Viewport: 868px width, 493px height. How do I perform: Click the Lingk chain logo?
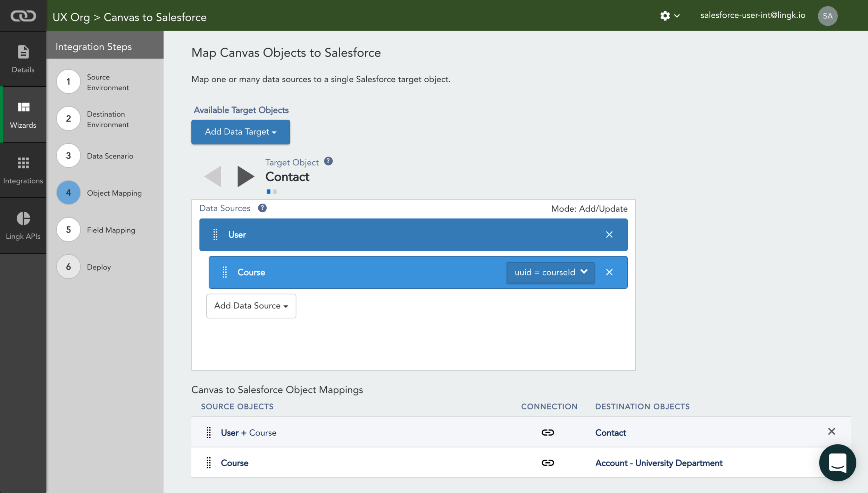point(23,16)
